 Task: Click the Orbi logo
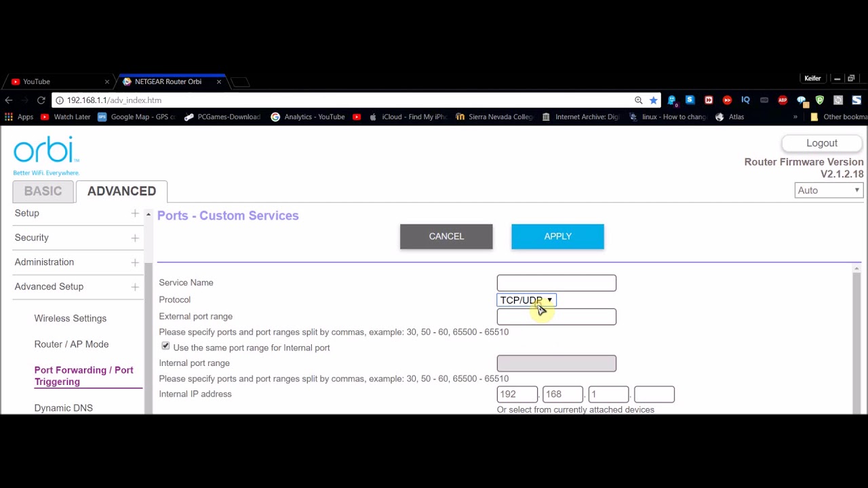pos(46,156)
